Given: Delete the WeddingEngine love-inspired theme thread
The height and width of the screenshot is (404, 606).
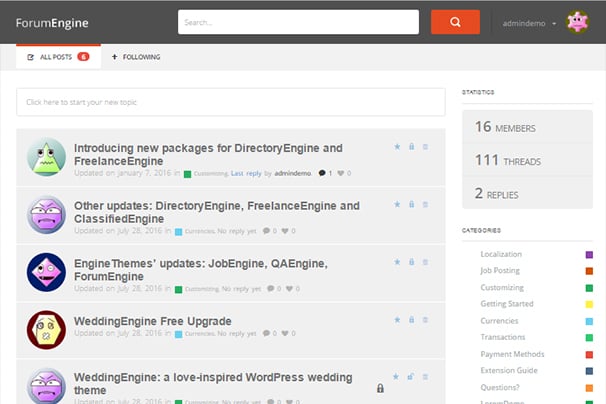Looking at the screenshot, I should [x=425, y=377].
